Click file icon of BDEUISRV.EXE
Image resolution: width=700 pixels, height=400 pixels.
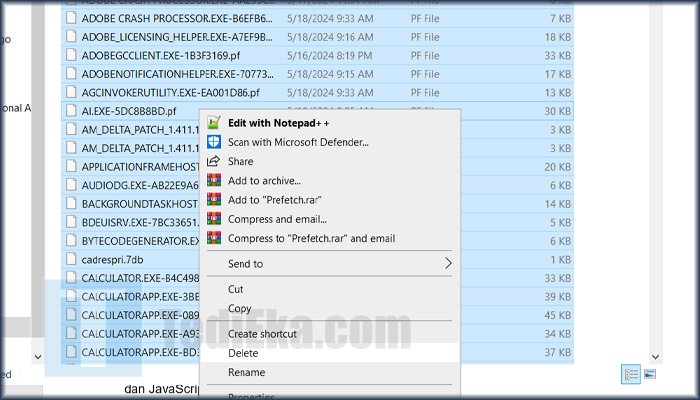[x=71, y=221]
